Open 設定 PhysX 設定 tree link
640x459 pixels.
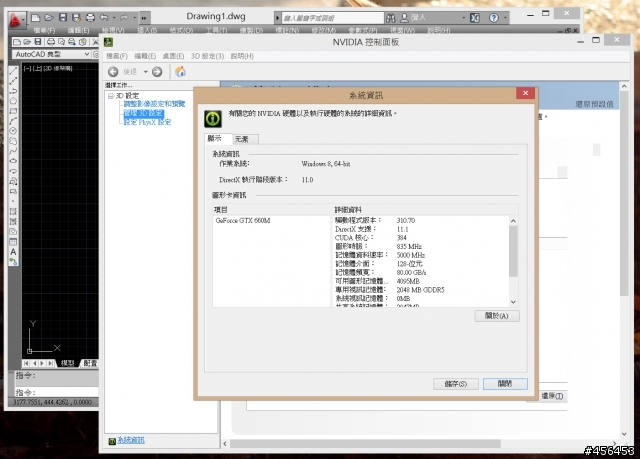147,122
